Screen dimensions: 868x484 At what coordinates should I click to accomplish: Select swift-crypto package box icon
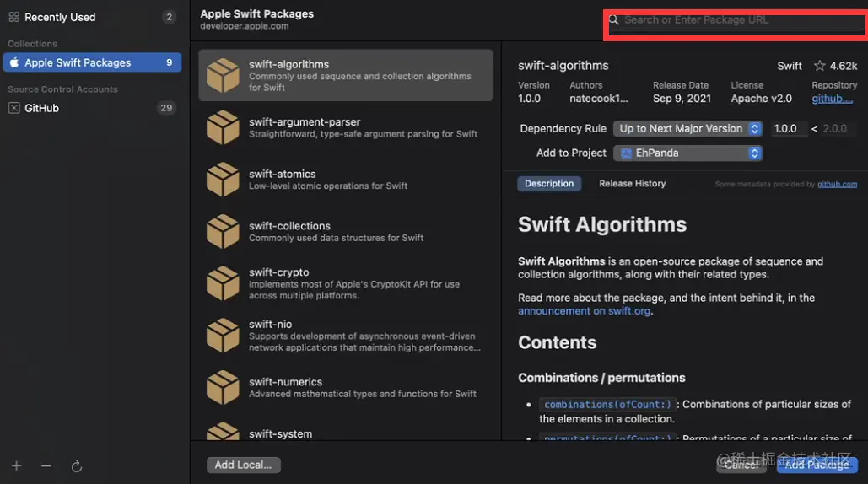pyautogui.click(x=223, y=283)
